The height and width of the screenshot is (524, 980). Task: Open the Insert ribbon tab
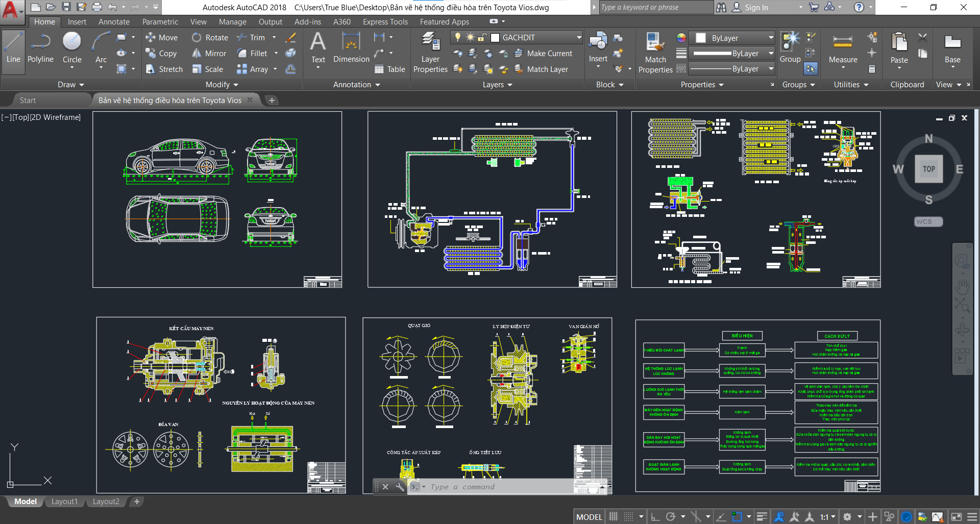click(x=77, y=21)
